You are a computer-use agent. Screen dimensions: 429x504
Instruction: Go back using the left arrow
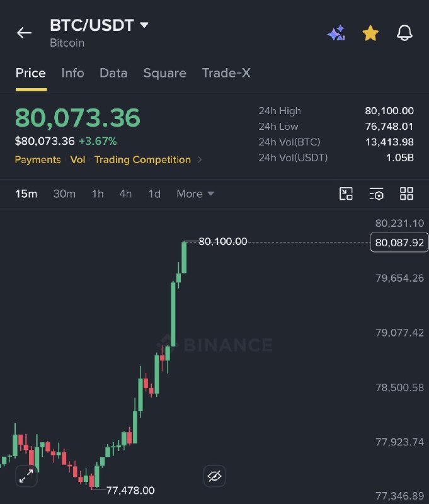click(24, 33)
